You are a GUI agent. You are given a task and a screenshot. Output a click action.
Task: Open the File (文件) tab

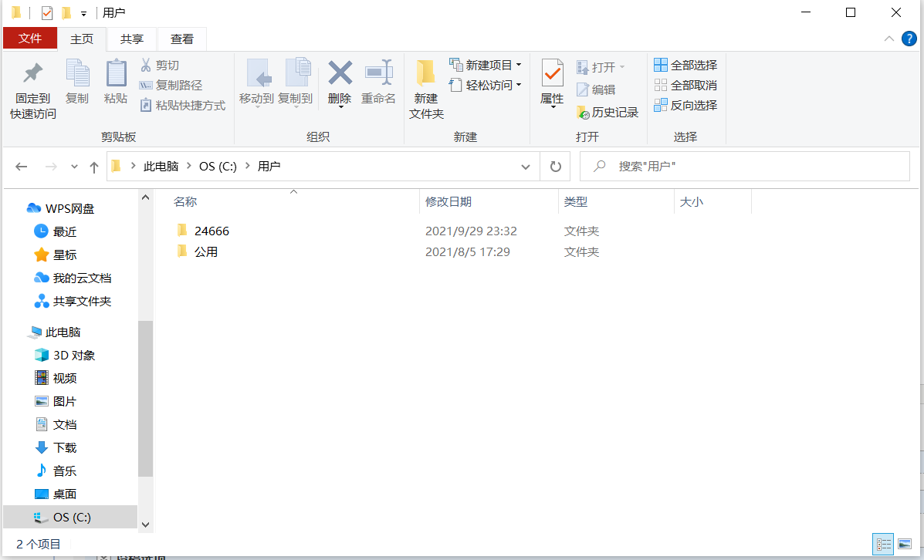click(x=30, y=39)
